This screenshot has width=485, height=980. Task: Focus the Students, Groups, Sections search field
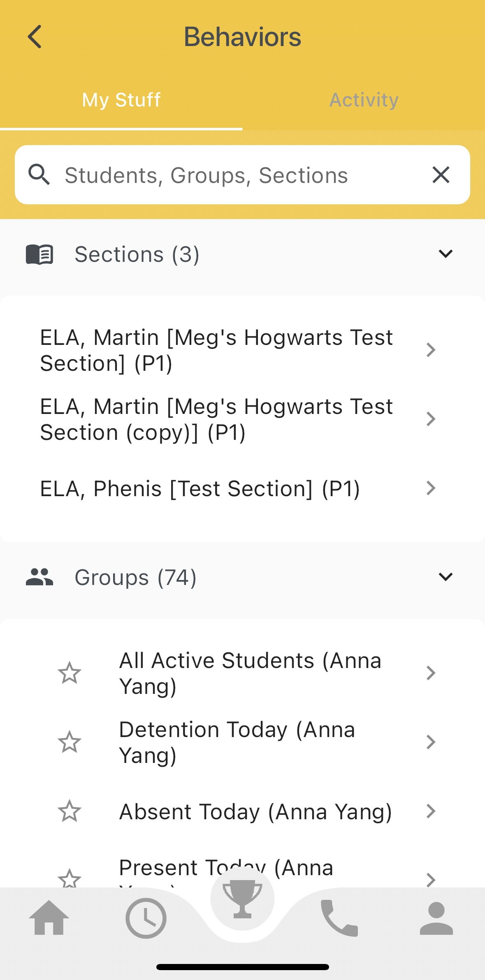[242, 175]
